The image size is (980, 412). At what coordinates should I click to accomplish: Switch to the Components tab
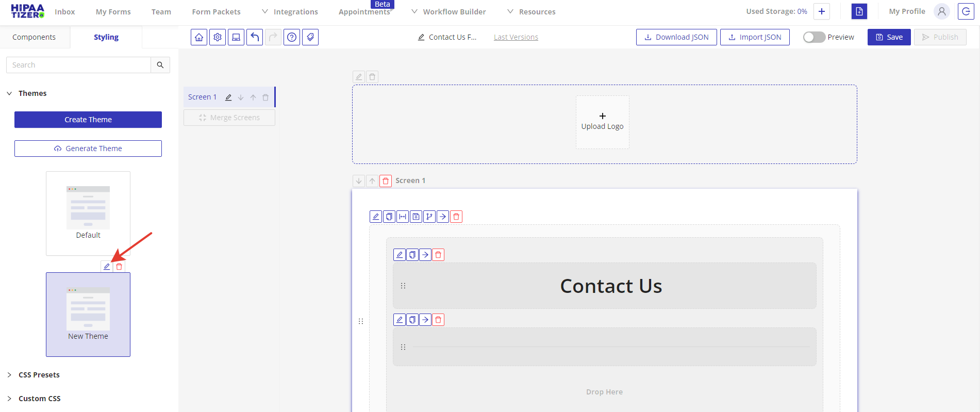pos(34,37)
